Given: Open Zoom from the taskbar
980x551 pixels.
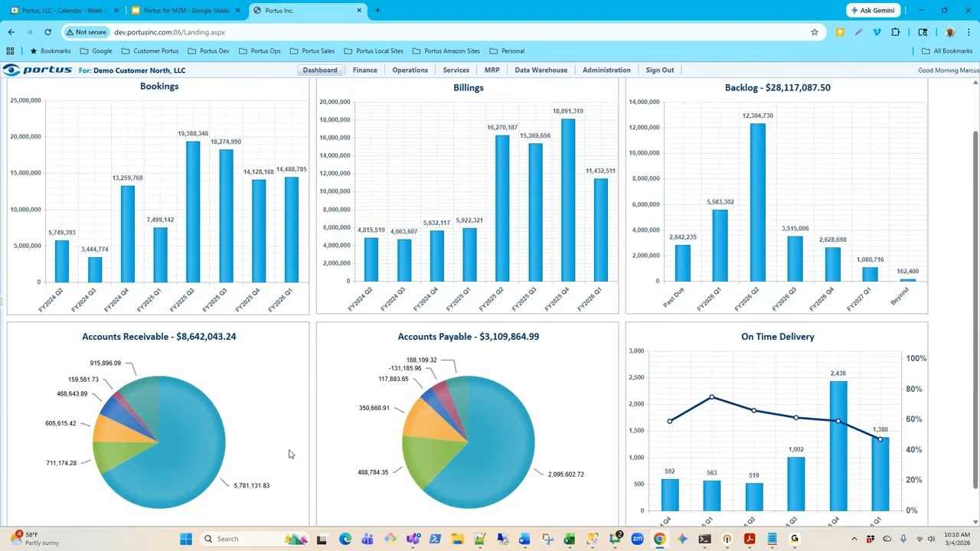Looking at the screenshot, I should tap(637, 539).
